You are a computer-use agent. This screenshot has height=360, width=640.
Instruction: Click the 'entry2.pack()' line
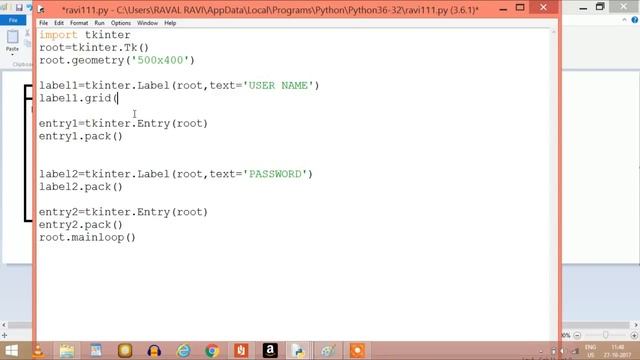(x=81, y=224)
